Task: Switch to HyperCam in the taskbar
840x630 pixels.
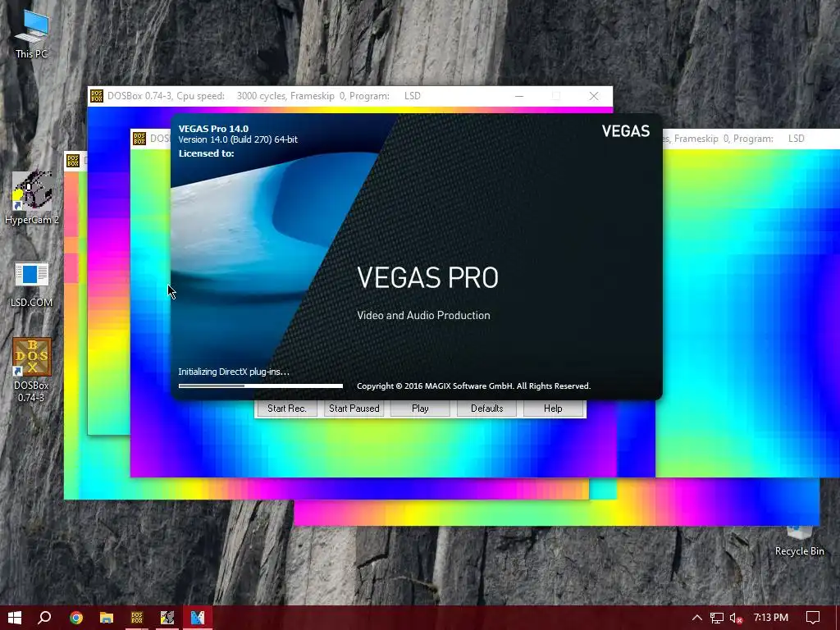Action: 167,618
